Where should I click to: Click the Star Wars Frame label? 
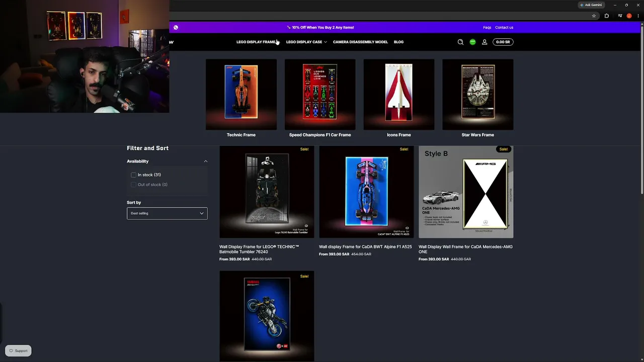click(478, 135)
